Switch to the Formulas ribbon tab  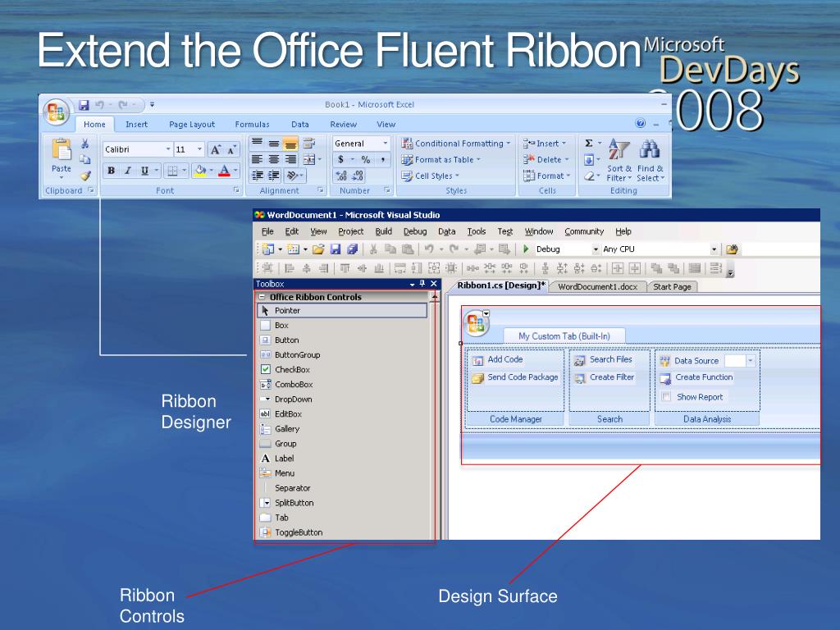click(253, 125)
